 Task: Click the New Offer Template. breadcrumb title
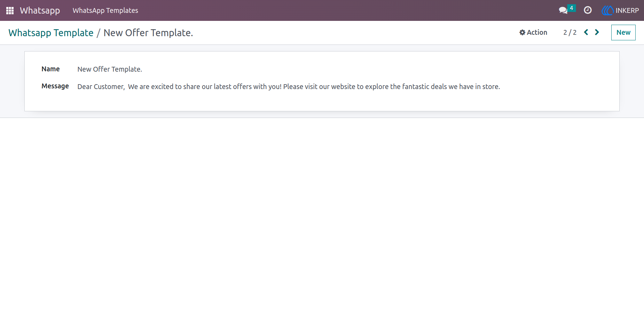point(148,33)
